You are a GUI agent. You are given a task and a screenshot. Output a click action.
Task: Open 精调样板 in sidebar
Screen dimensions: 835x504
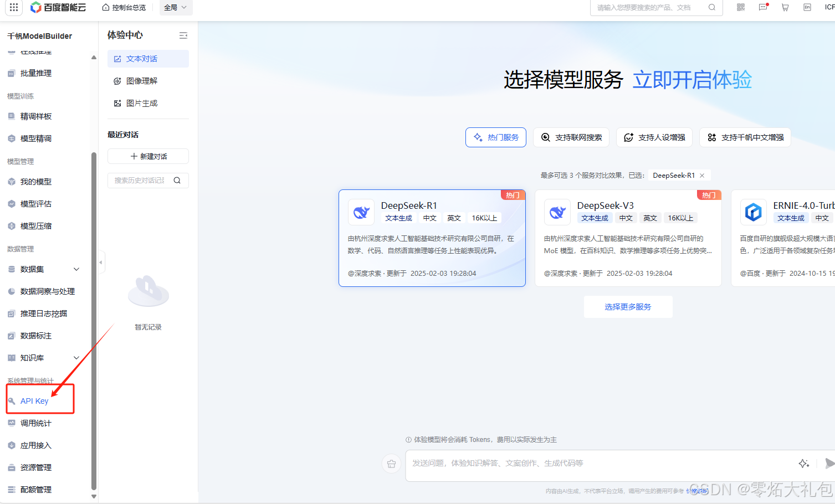[36, 116]
